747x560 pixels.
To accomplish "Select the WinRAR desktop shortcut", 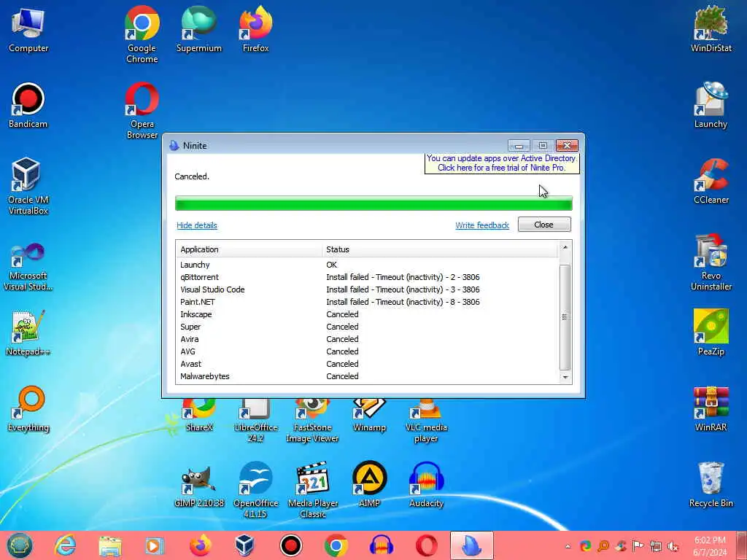I will [x=711, y=410].
